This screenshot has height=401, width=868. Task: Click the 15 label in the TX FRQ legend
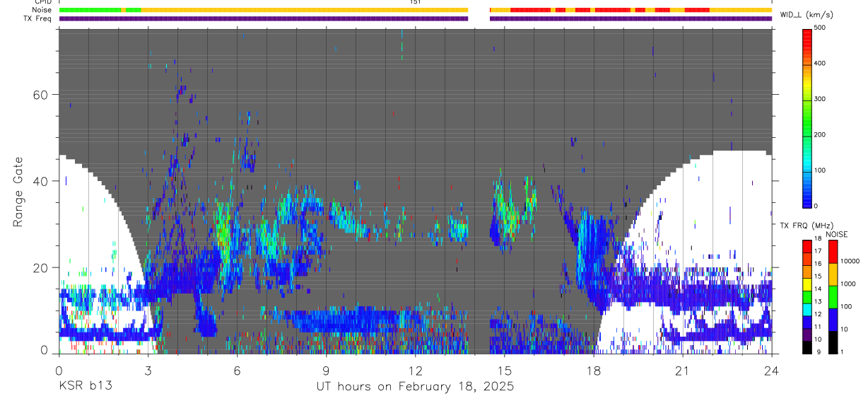[818, 277]
